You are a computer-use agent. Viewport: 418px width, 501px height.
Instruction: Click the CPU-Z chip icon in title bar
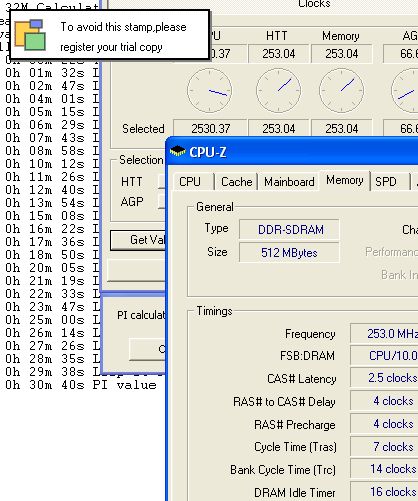pyautogui.click(x=177, y=151)
